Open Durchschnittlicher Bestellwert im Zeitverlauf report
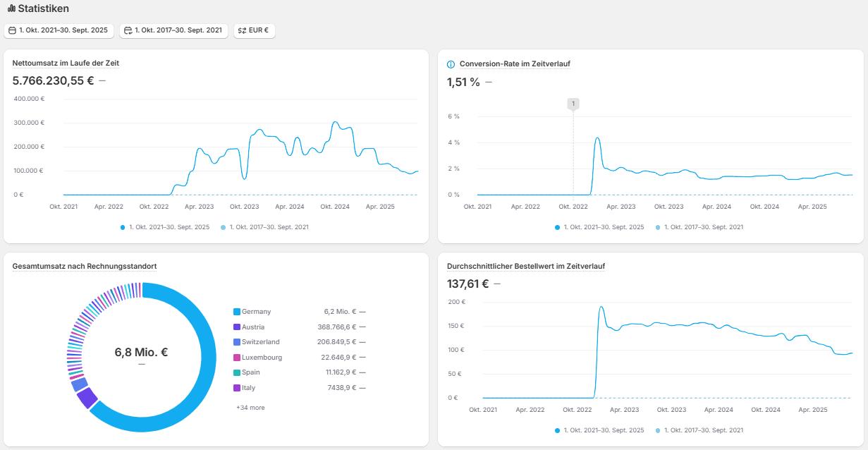This screenshot has width=868, height=450. coord(526,267)
